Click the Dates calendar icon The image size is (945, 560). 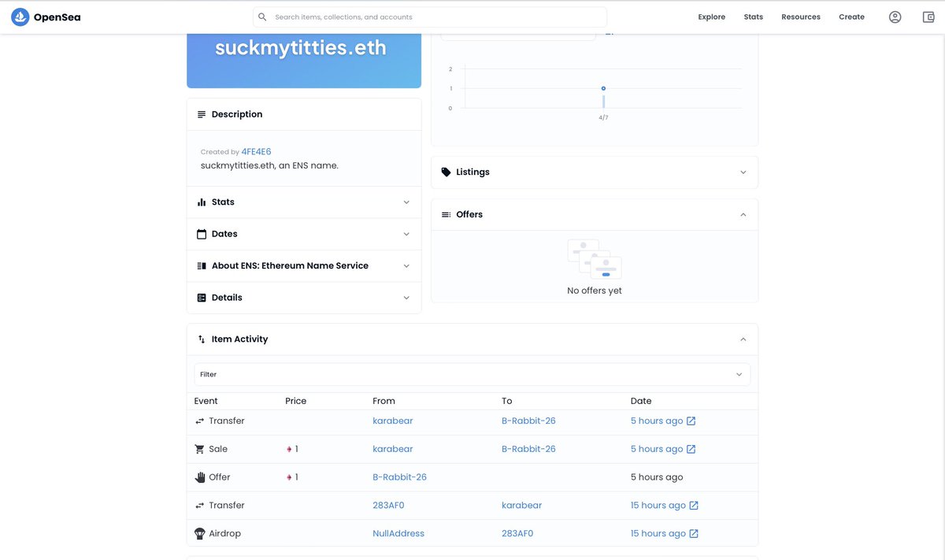tap(202, 234)
